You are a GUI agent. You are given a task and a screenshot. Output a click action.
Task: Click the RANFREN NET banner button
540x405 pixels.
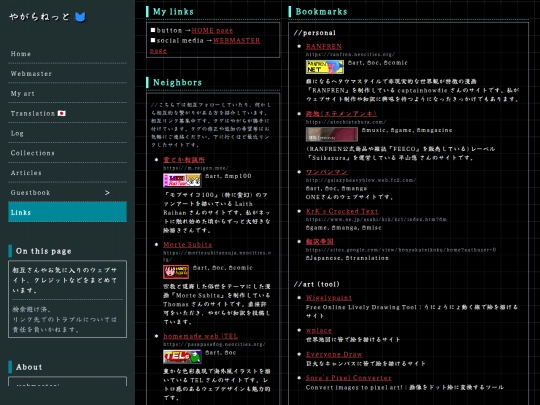click(325, 67)
